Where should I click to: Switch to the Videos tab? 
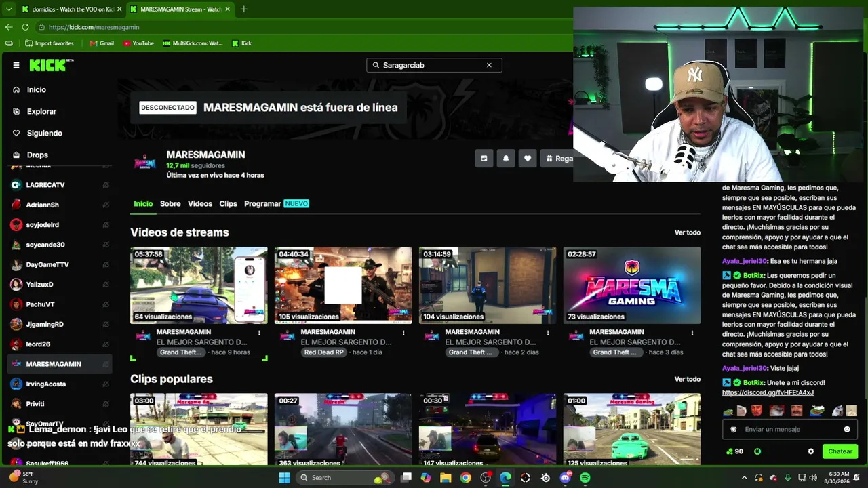coord(200,203)
